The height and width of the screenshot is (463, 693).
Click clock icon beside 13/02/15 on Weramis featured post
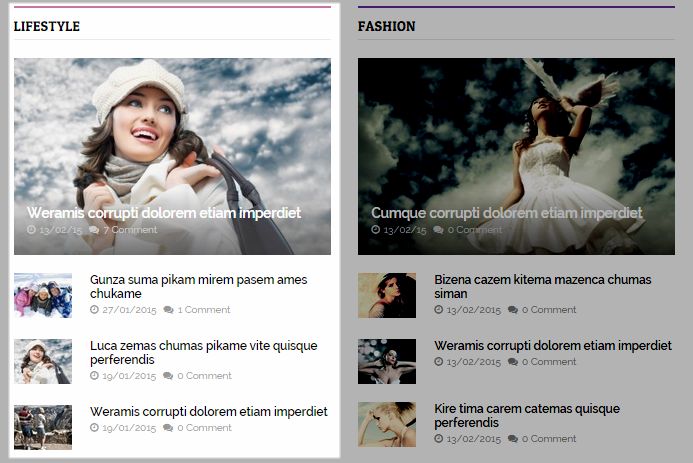(x=31, y=230)
